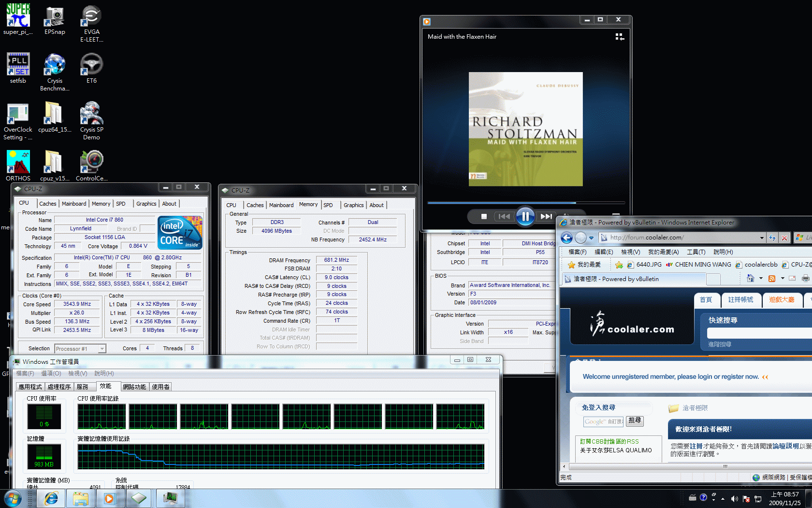
Task: Click the 首頁 tab on coolaler site
Action: [706, 300]
